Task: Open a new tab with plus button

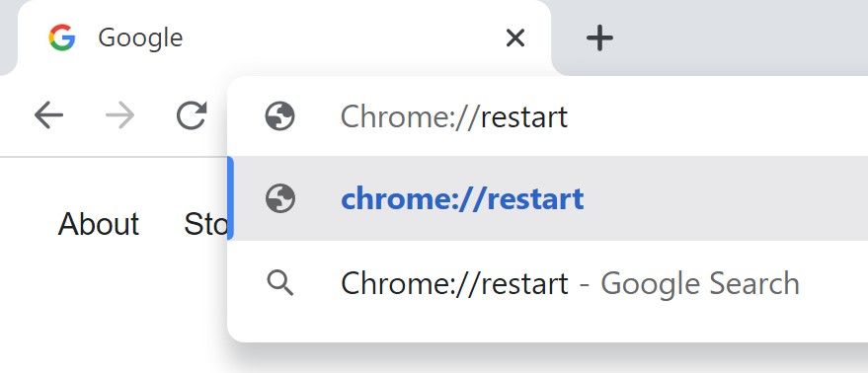Action: point(599,38)
